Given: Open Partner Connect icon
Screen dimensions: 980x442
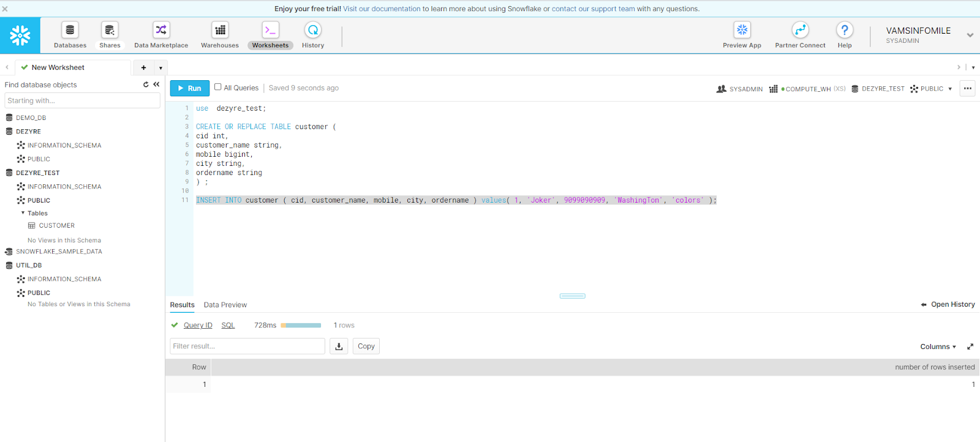Looking at the screenshot, I should 800,31.
